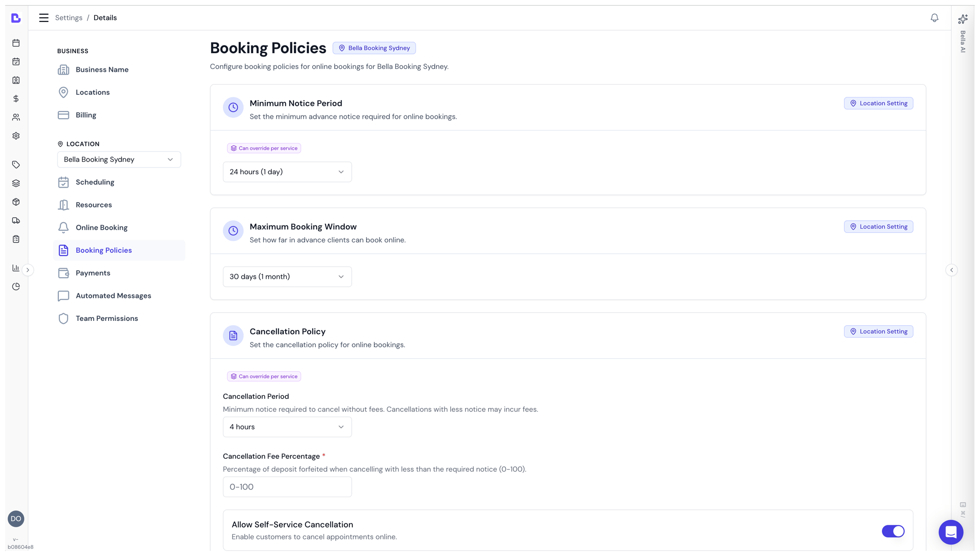This screenshot has height=556, width=980.
Task: Click the Location Setting button on Cancellation Policy
Action: click(878, 331)
